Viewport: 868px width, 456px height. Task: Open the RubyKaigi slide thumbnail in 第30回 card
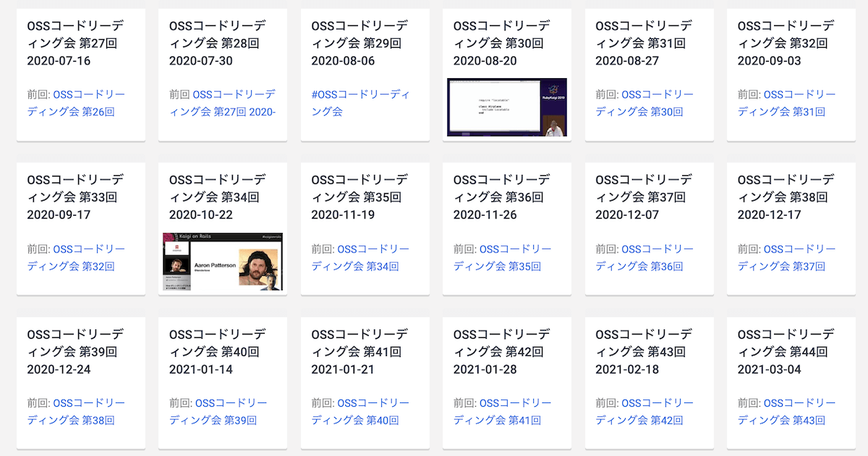tap(507, 107)
